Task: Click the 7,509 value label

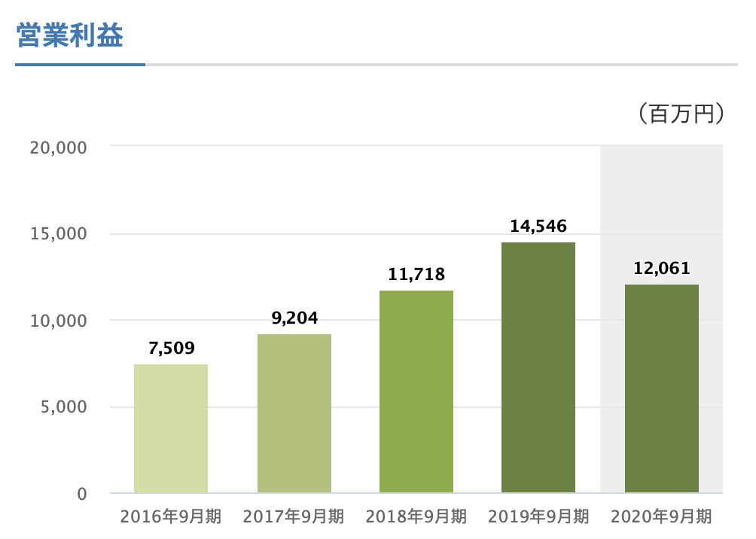Action: pos(171,348)
